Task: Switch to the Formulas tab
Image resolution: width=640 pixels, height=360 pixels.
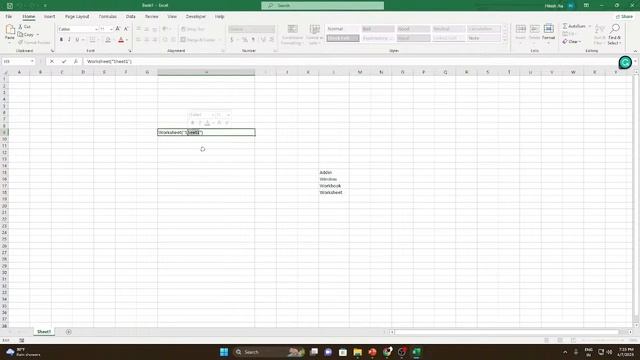Action: 108,16
